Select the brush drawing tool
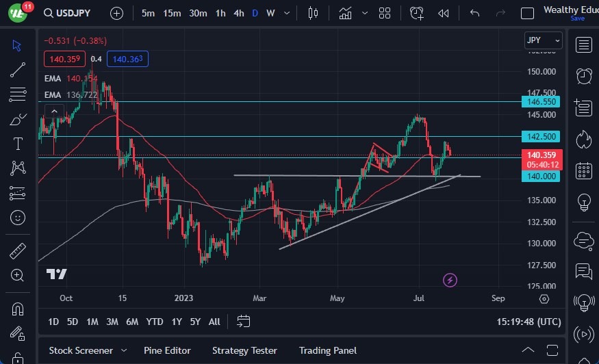Image resolution: width=599 pixels, height=364 pixels. click(18, 119)
